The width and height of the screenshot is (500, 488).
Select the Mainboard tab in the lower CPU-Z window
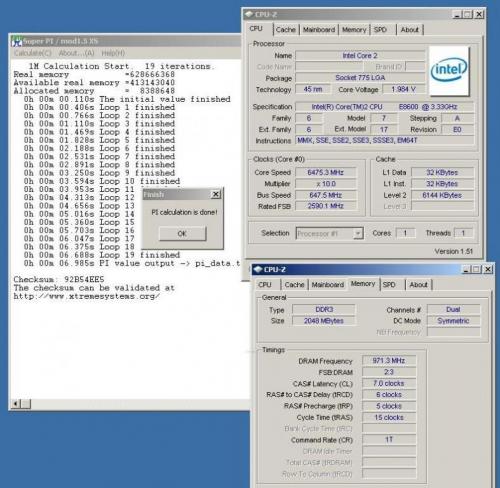click(328, 285)
